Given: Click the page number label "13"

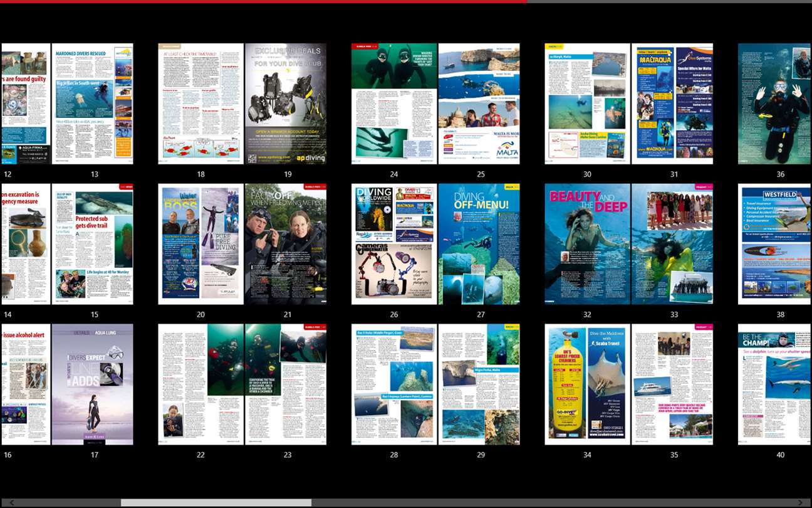Looking at the screenshot, I should (x=94, y=174).
